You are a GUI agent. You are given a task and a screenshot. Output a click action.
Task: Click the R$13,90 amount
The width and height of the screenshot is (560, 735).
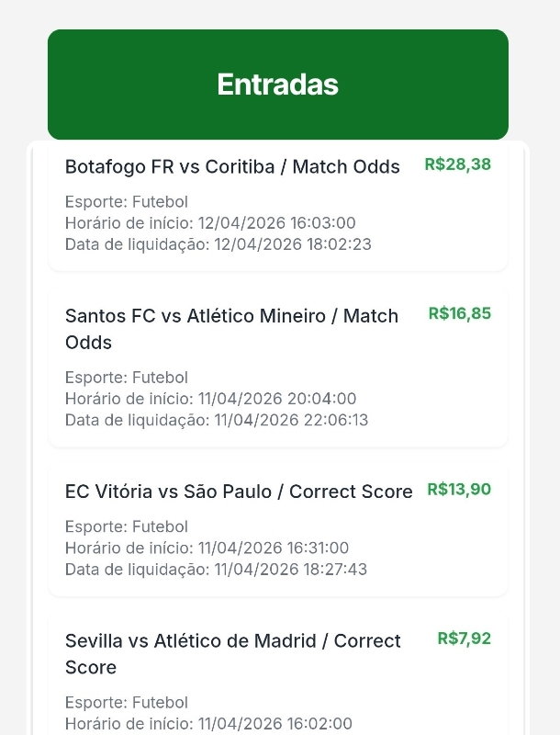[458, 490]
